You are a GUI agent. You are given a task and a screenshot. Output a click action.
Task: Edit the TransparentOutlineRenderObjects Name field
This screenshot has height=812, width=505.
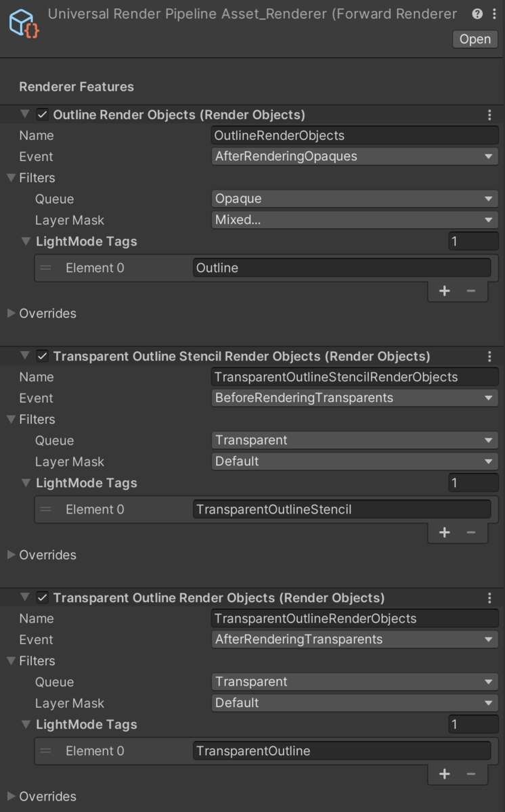[355, 618]
